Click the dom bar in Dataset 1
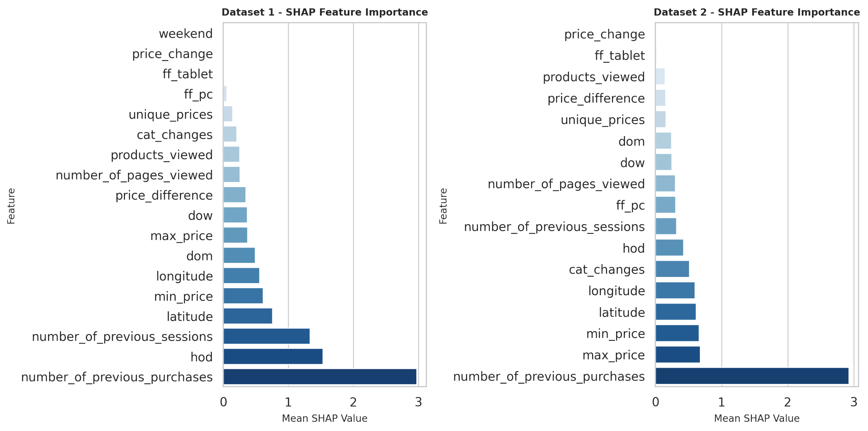868x431 pixels. tap(239, 255)
